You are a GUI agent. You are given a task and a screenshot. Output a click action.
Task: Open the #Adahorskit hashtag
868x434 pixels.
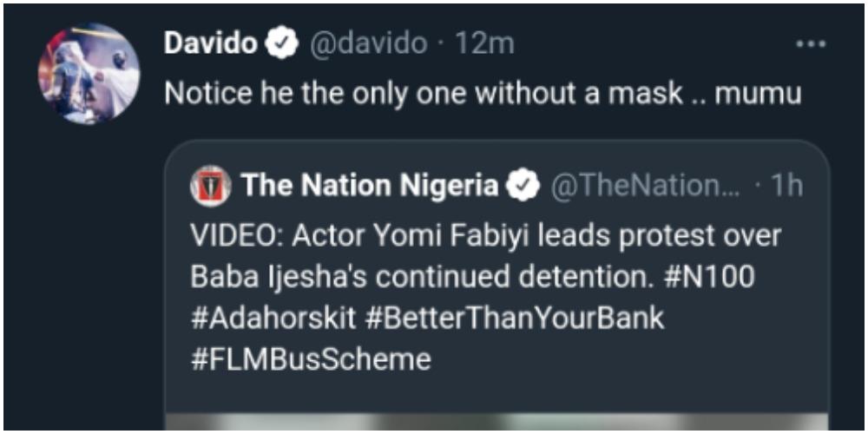click(x=272, y=318)
